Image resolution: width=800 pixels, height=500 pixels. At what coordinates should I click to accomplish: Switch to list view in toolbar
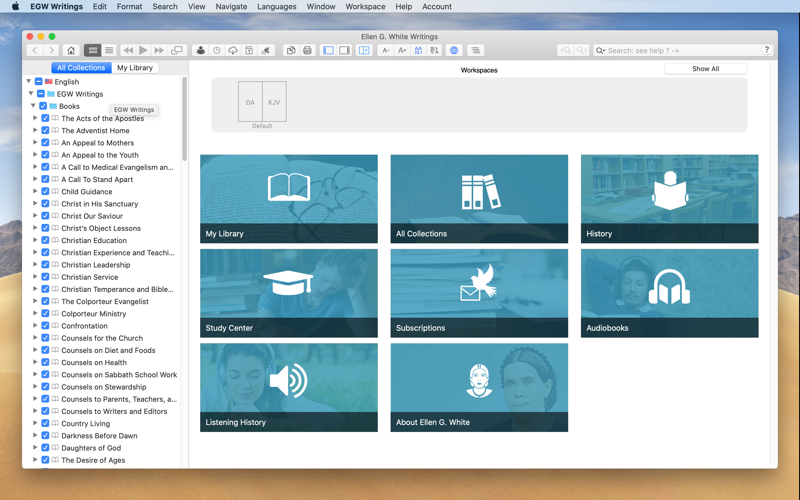[x=109, y=50]
